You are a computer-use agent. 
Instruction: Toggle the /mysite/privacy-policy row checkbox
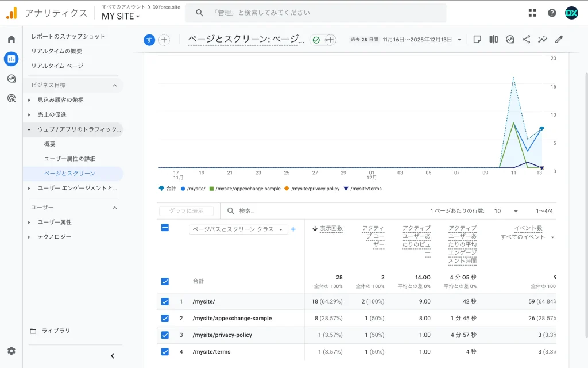click(165, 335)
